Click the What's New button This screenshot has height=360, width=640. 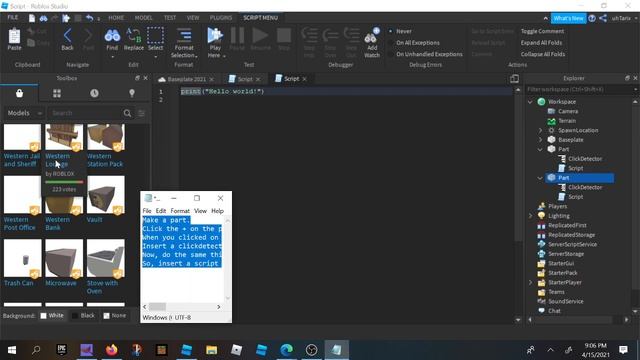pos(568,18)
